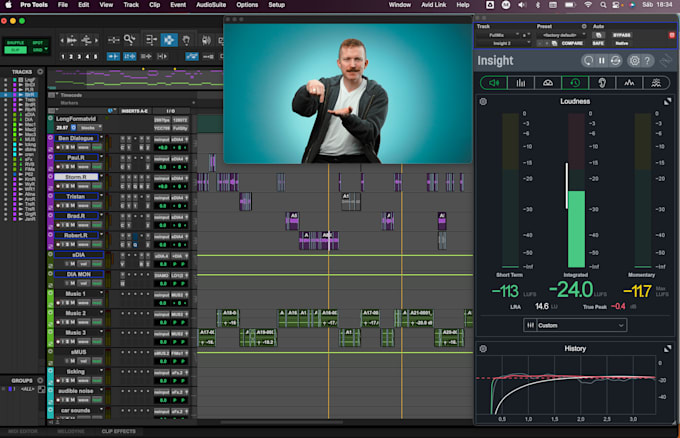The height and width of the screenshot is (438, 680).
Task: Open Loudness panel gear settings
Action: pyautogui.click(x=483, y=101)
